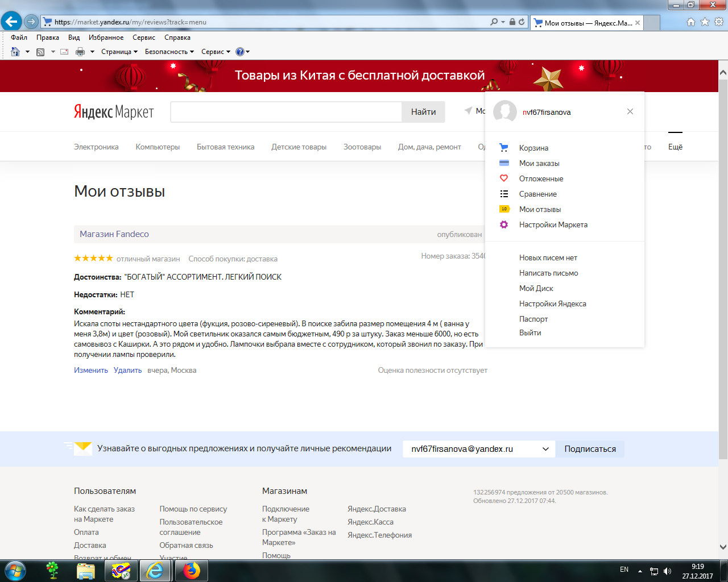Click the yellow badge icon beside Мои отзывы
The height and width of the screenshot is (582, 728).
click(504, 209)
